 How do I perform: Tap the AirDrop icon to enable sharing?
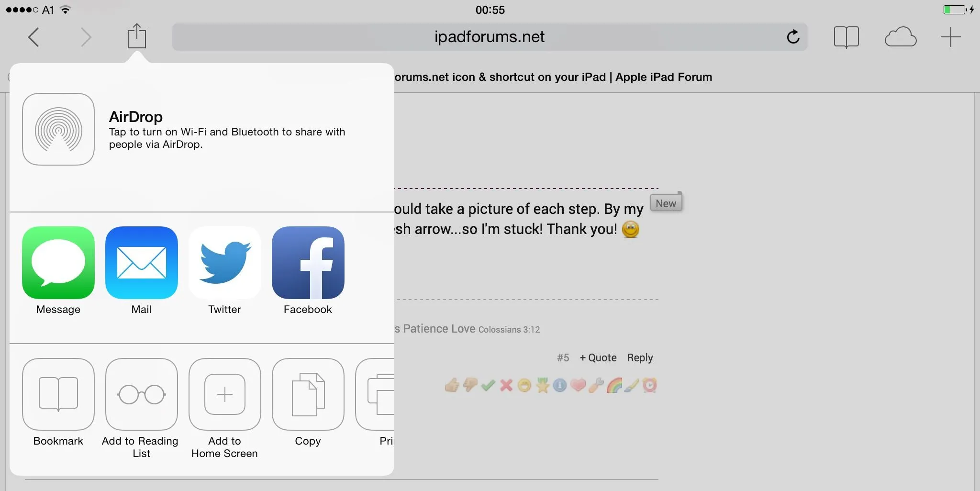tap(58, 129)
